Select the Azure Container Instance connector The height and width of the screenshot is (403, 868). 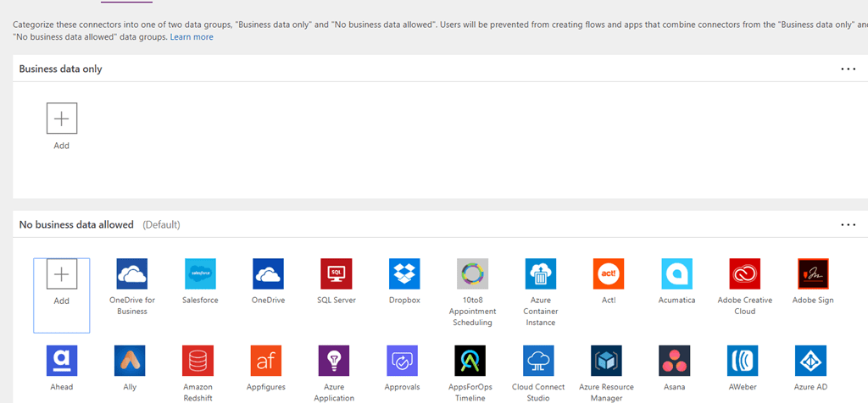click(541, 273)
